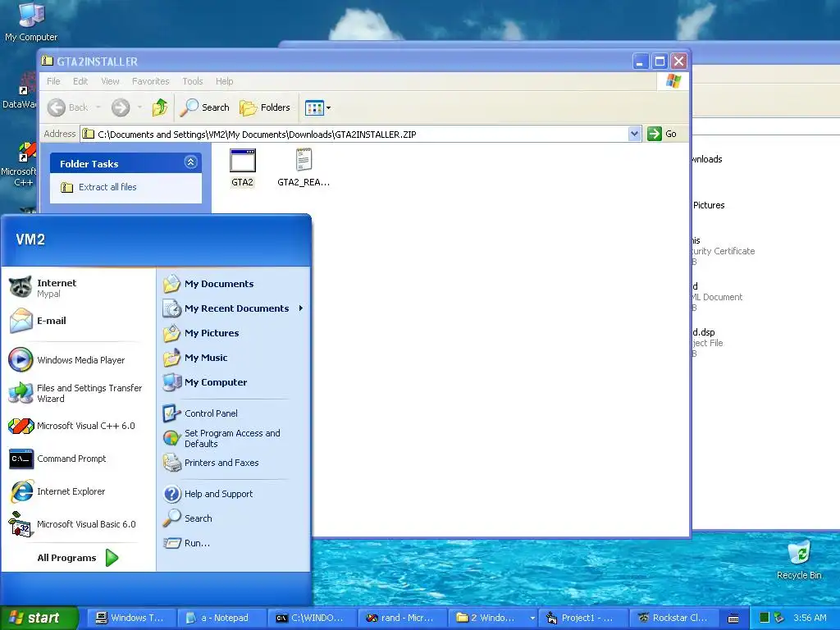This screenshot has width=840, height=630.
Task: Collapse the Folder Tasks panel
Action: point(190,162)
